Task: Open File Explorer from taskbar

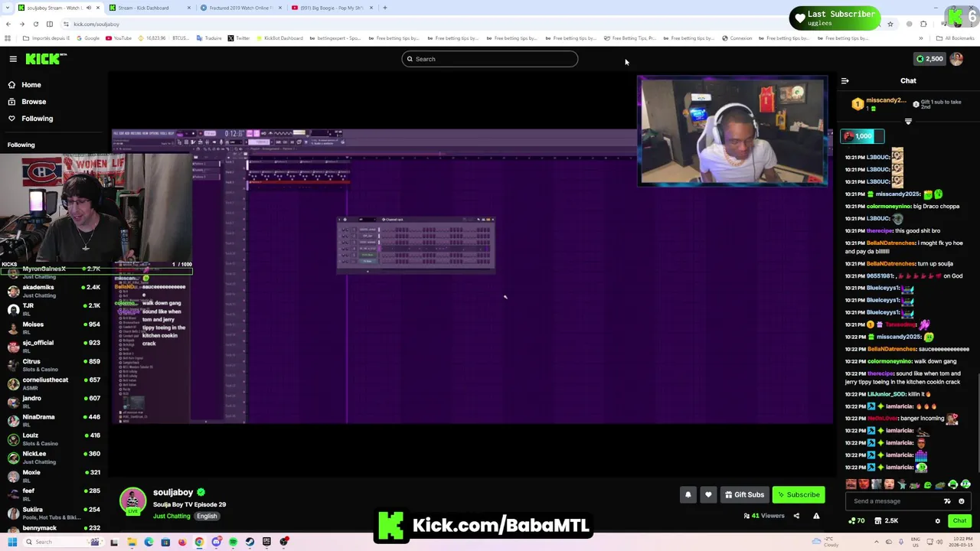Action: coord(132,542)
